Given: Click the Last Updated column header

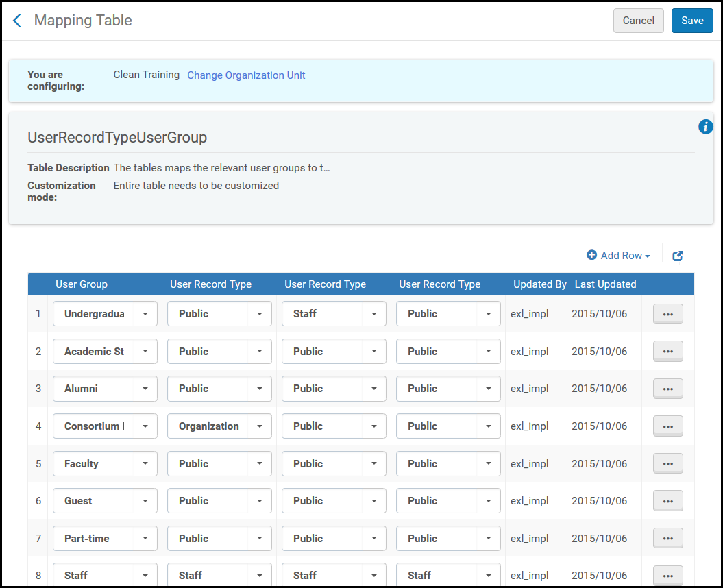Looking at the screenshot, I should 605,284.
